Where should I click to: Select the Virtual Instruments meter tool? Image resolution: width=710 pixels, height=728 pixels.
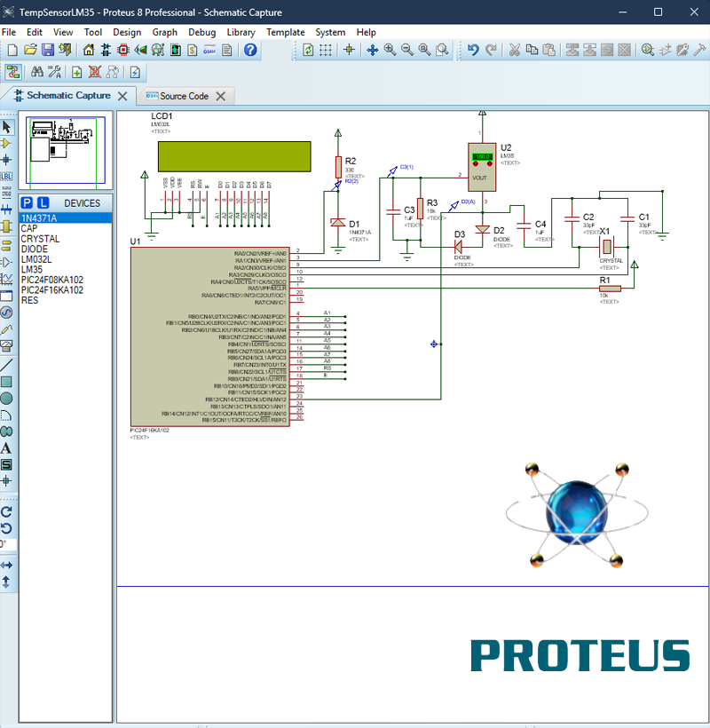pos(6,346)
